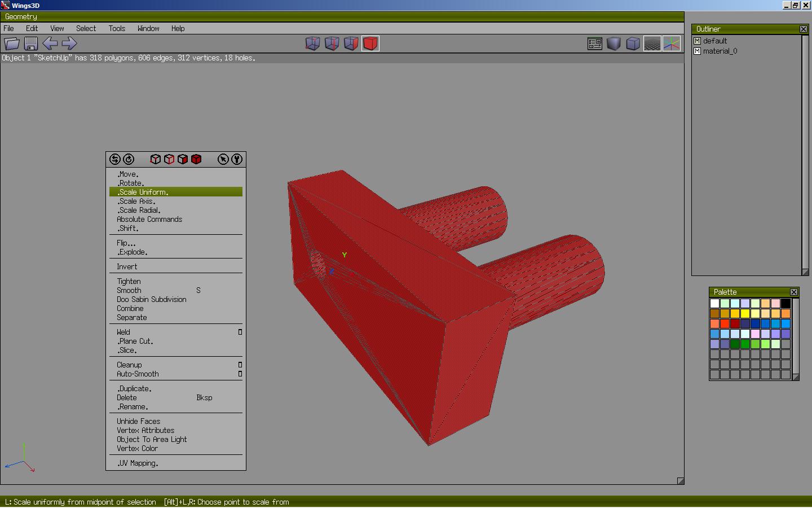Open file using folder toolbar icon
Screen dimensions: 812x508
[12, 43]
